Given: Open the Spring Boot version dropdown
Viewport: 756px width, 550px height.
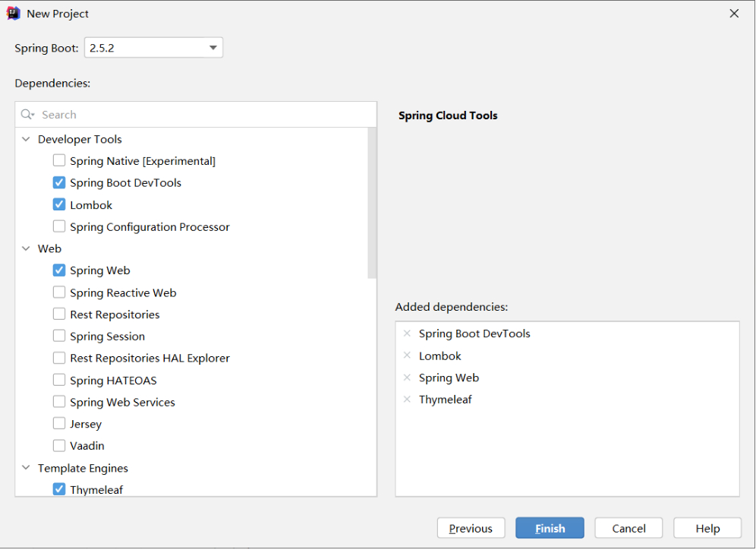Looking at the screenshot, I should (213, 48).
